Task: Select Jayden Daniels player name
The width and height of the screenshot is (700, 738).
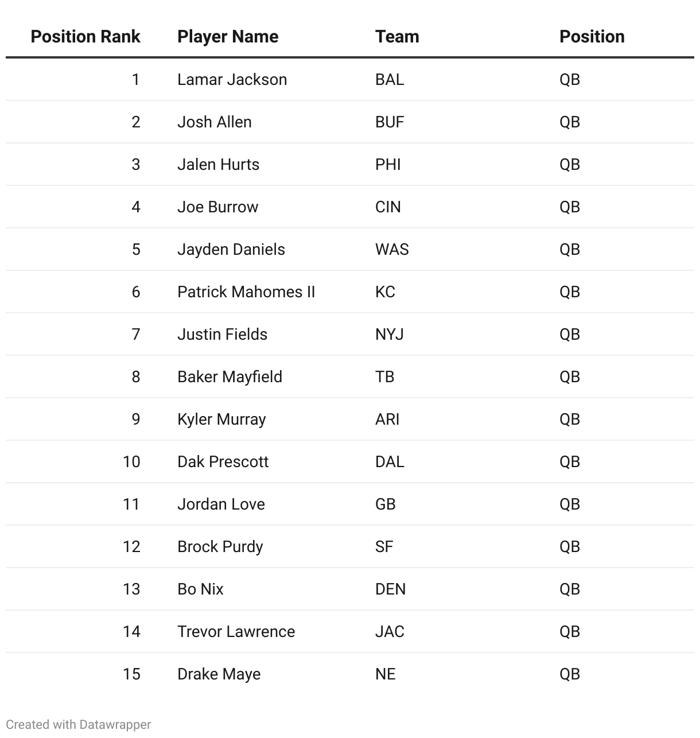Action: tap(231, 249)
